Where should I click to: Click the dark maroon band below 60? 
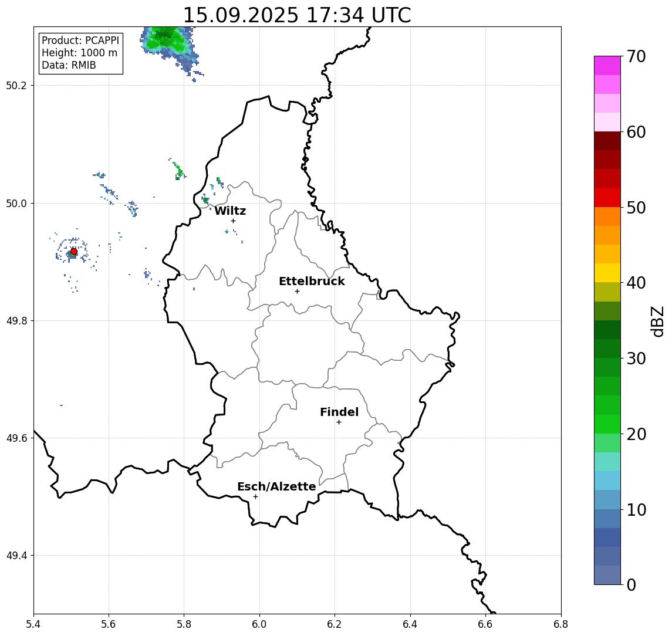point(607,141)
